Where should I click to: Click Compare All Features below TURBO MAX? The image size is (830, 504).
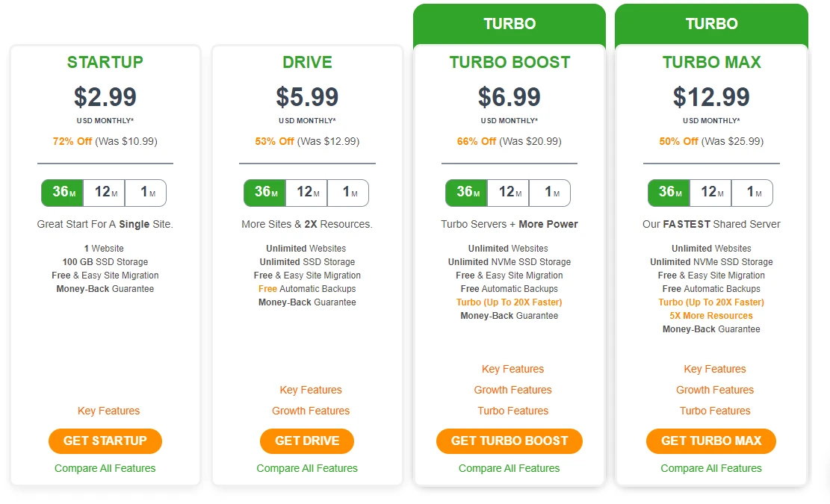[710, 468]
